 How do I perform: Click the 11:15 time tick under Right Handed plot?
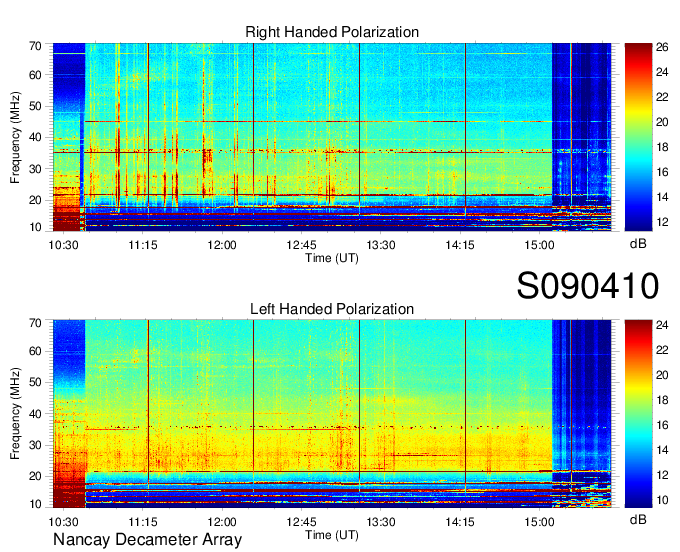pyautogui.click(x=143, y=245)
